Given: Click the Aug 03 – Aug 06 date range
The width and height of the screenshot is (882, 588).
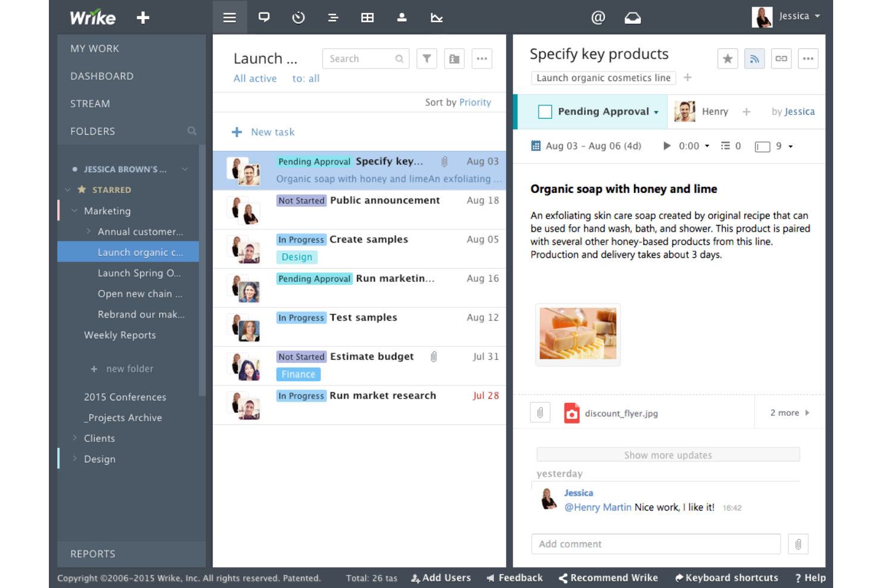Looking at the screenshot, I should [594, 146].
